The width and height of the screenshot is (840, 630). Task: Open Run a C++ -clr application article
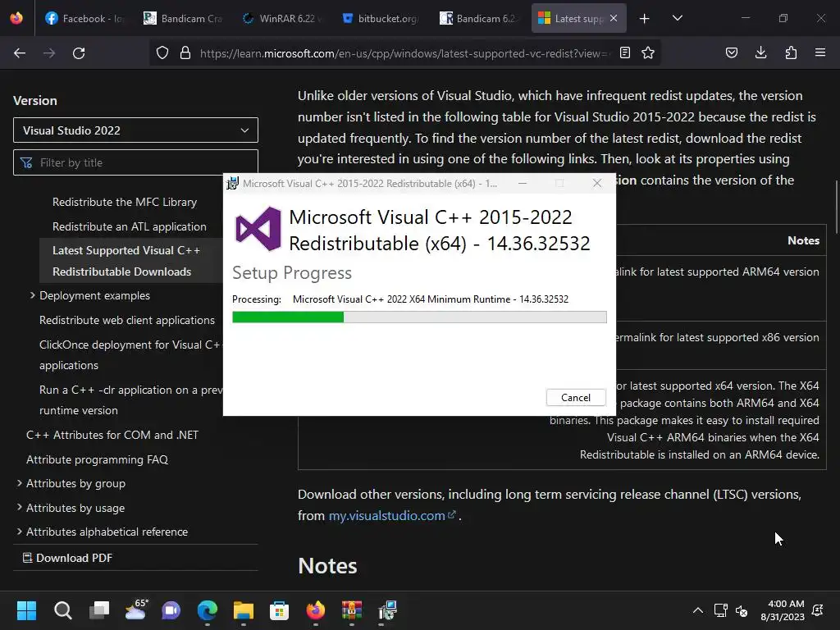(x=130, y=399)
